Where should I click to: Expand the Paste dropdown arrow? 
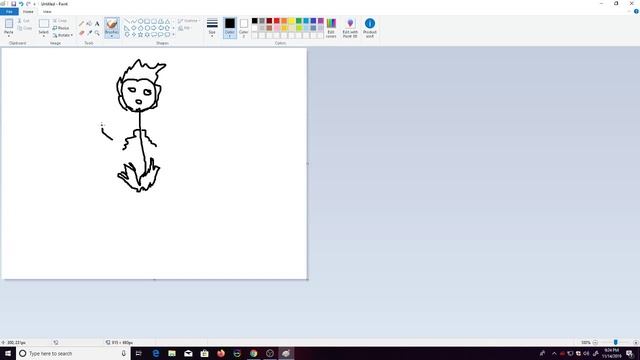[9, 36]
